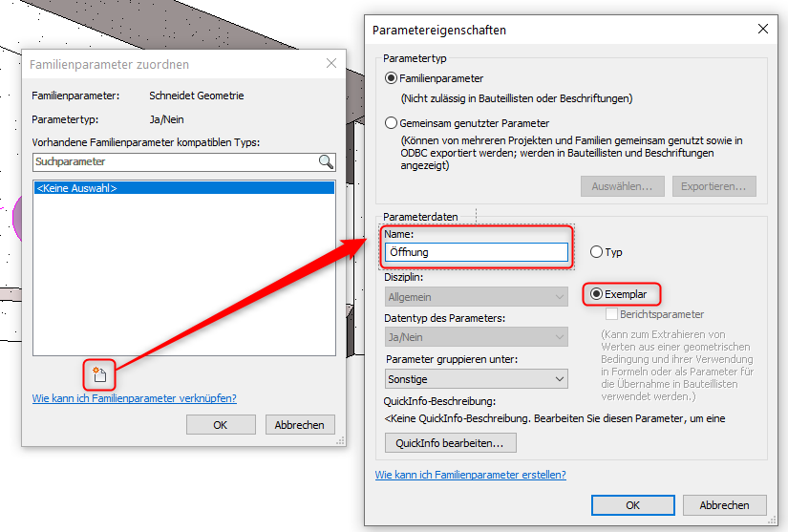Open 'Wie kann ich Familienparameter verknüpfen?' link
This screenshot has width=788, height=532.
[x=134, y=398]
